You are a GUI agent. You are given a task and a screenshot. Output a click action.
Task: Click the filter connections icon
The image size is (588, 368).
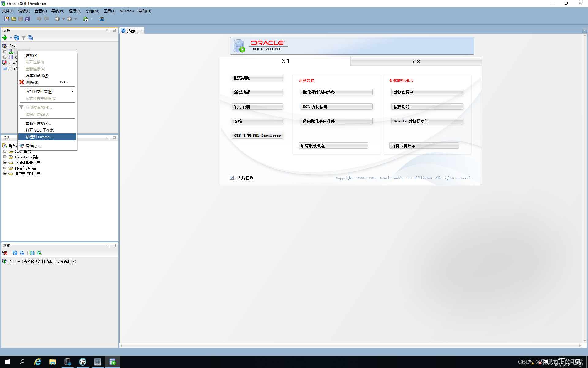(x=24, y=37)
